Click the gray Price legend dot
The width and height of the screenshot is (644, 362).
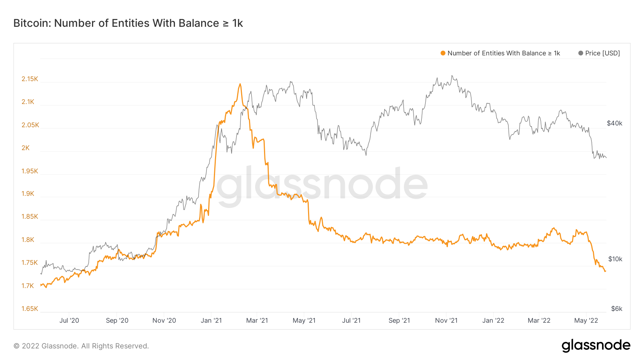coord(581,53)
